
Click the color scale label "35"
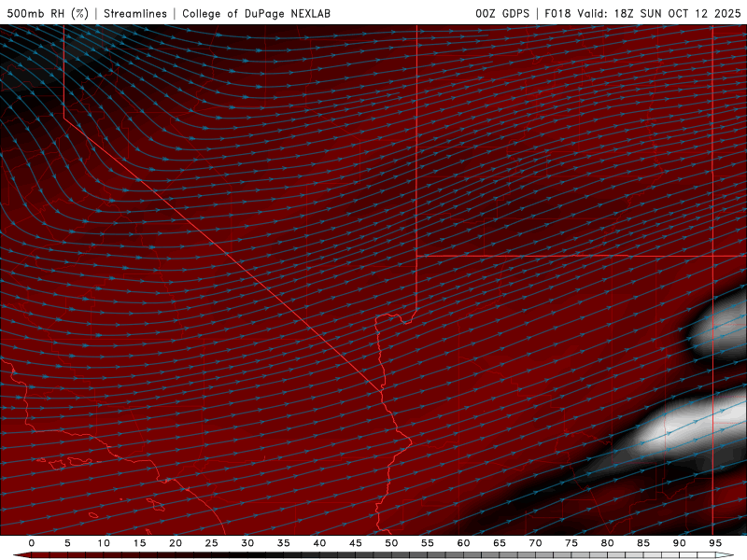point(284,543)
